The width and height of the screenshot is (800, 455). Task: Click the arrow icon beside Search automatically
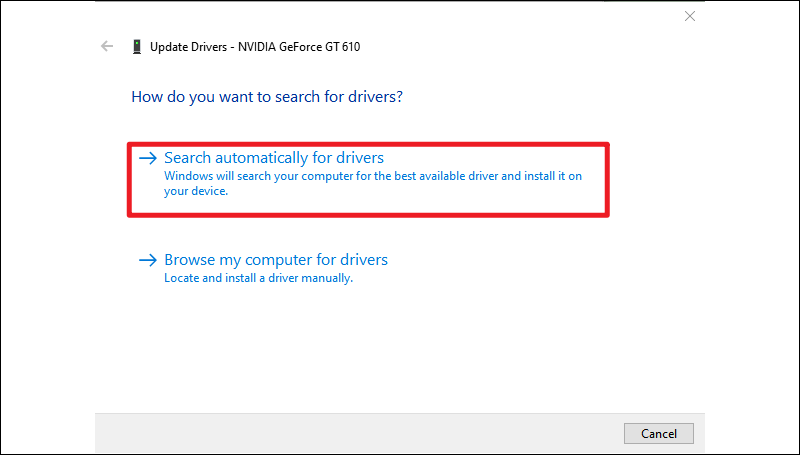[x=148, y=158]
